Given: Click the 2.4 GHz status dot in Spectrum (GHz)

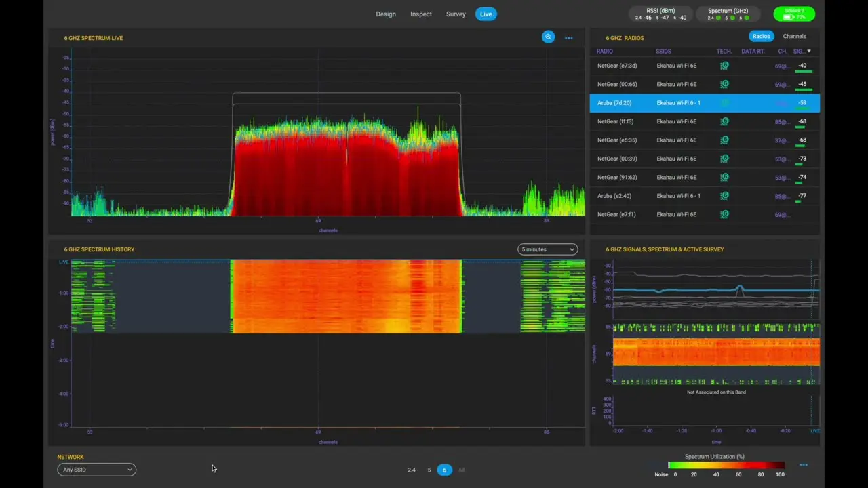Looking at the screenshot, I should pyautogui.click(x=719, y=18).
